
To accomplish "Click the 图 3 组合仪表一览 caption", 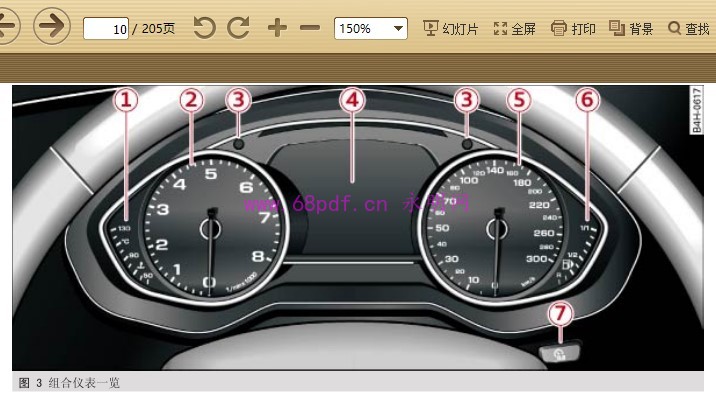I will pyautogui.click(x=70, y=383).
